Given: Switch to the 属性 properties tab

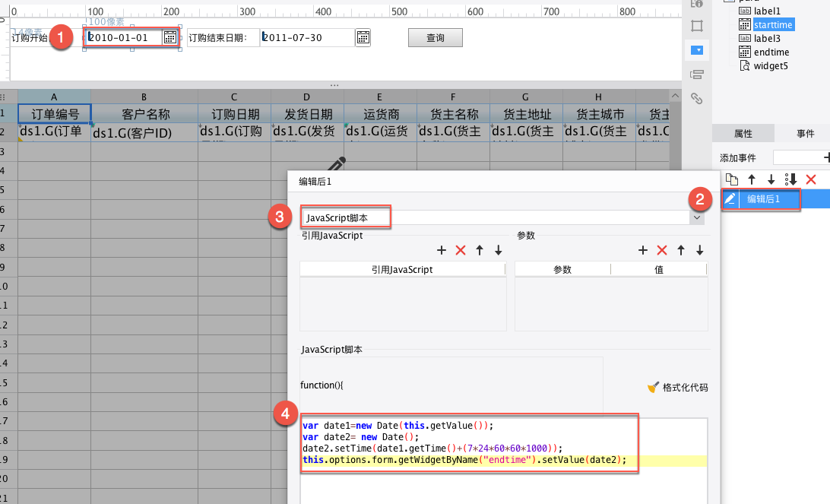Looking at the screenshot, I should pyautogui.click(x=743, y=134).
